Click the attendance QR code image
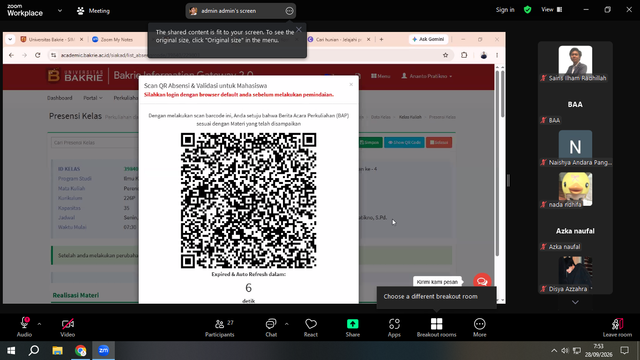Screen dimensions: 640x360 (x=249, y=200)
